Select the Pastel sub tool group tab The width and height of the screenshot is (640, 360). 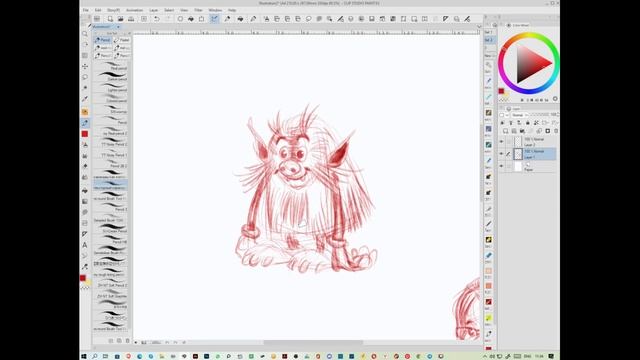pos(122,40)
